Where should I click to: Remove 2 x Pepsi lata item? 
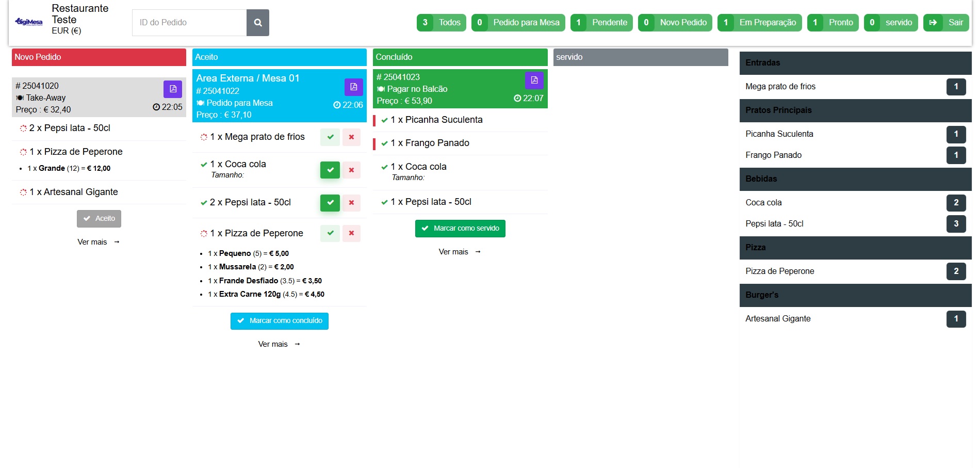point(351,203)
